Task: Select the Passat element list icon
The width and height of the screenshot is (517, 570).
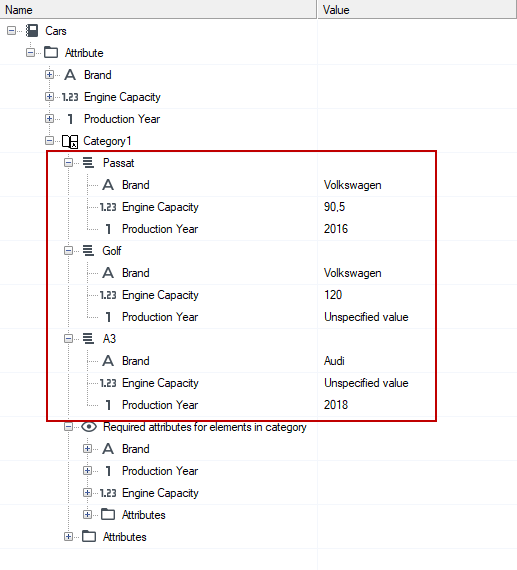Action: 88,163
